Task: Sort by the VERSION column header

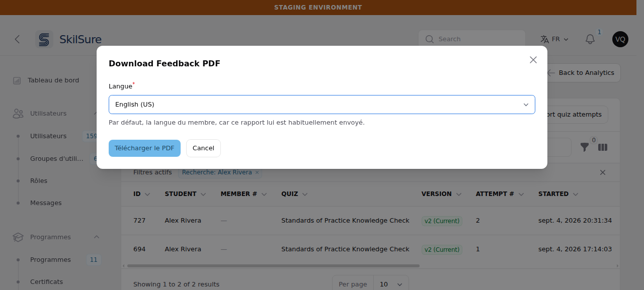Action: [441, 194]
